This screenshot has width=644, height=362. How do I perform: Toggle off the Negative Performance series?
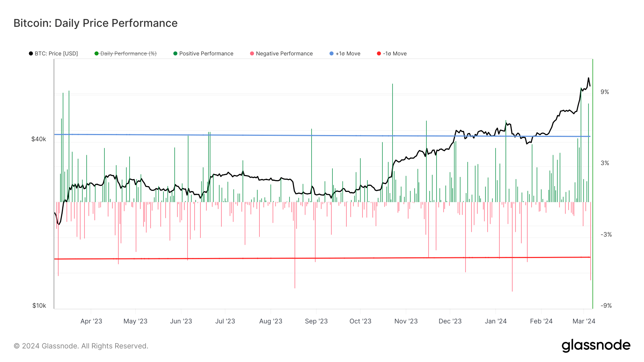click(x=282, y=53)
